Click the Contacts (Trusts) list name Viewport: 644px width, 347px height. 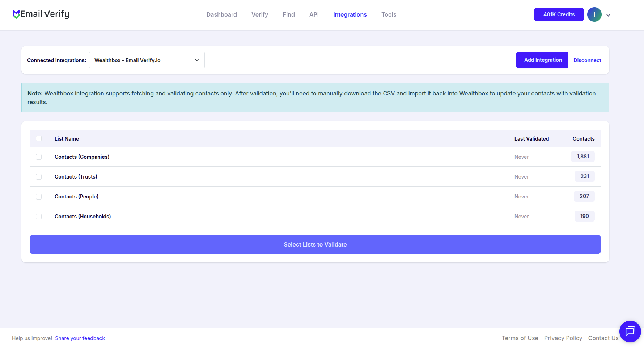click(x=76, y=177)
